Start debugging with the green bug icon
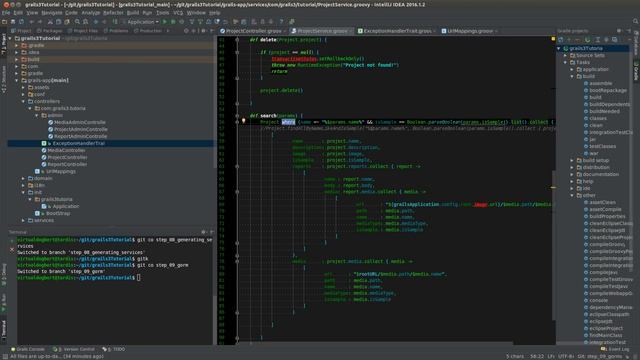640x360 pixels. click(173, 22)
